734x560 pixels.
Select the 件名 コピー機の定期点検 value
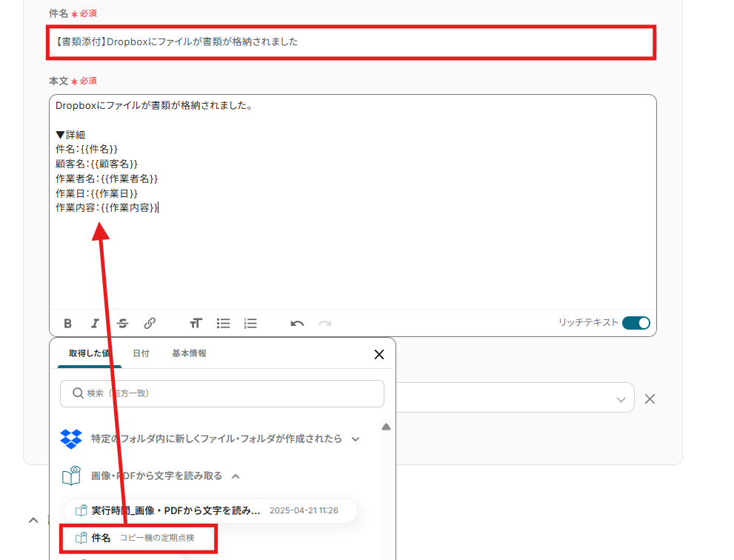point(139,538)
